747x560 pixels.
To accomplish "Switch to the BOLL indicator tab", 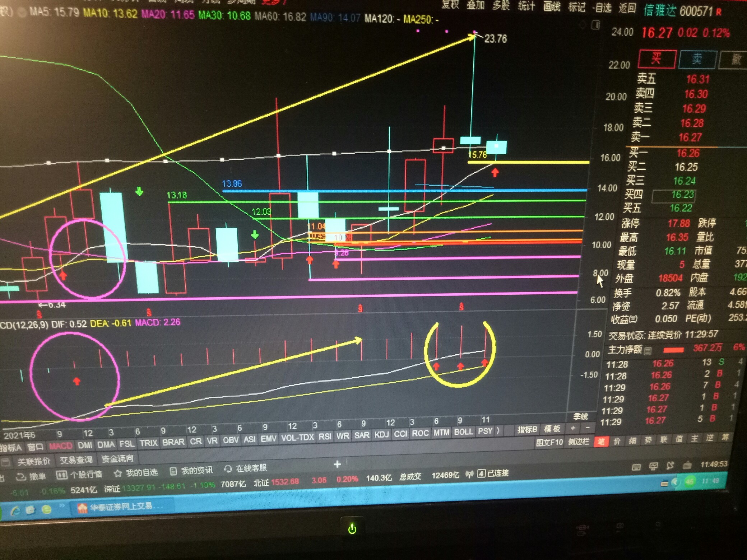I will (x=463, y=432).
